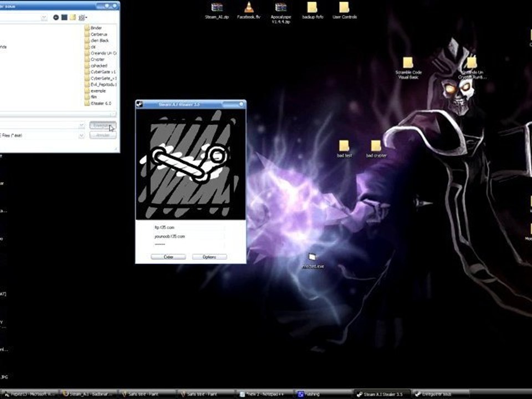532x399 pixels.
Task: Click the Steam AJ Stealer title bar icon
Action: (x=140, y=105)
